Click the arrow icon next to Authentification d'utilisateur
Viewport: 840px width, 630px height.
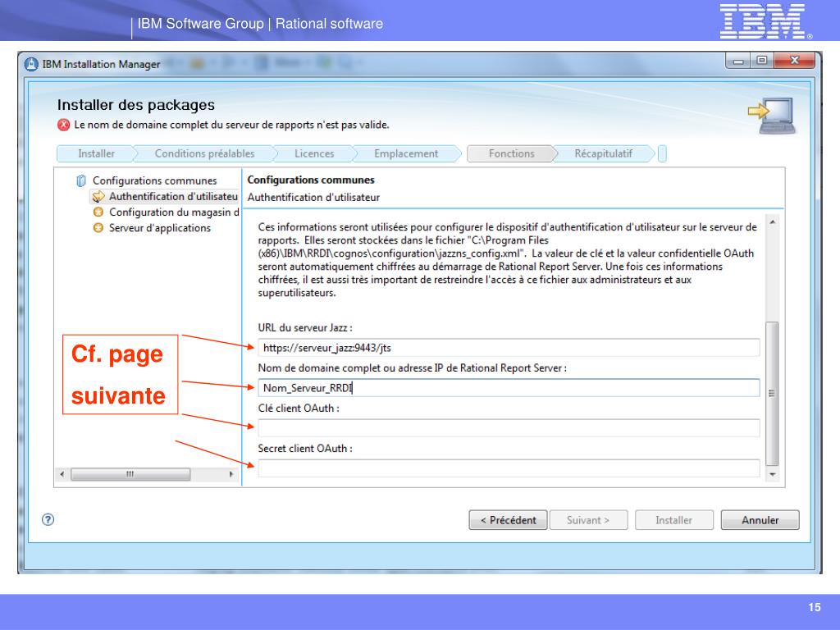pyautogui.click(x=98, y=197)
